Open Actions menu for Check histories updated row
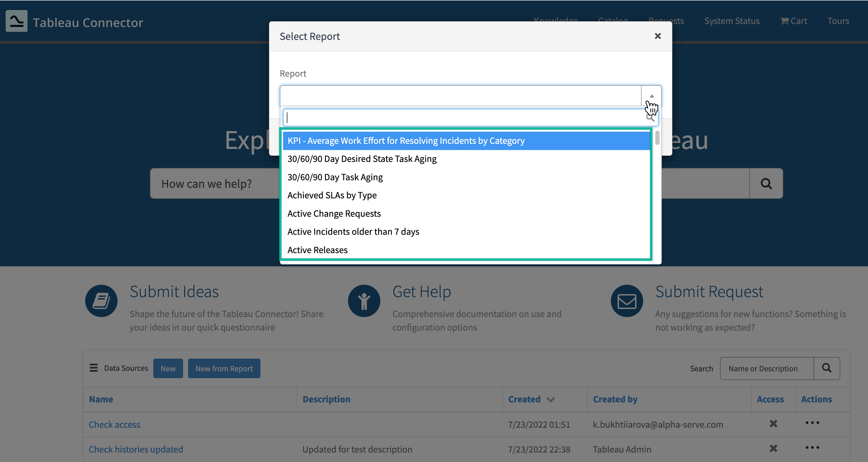868x462 pixels. pos(812,447)
